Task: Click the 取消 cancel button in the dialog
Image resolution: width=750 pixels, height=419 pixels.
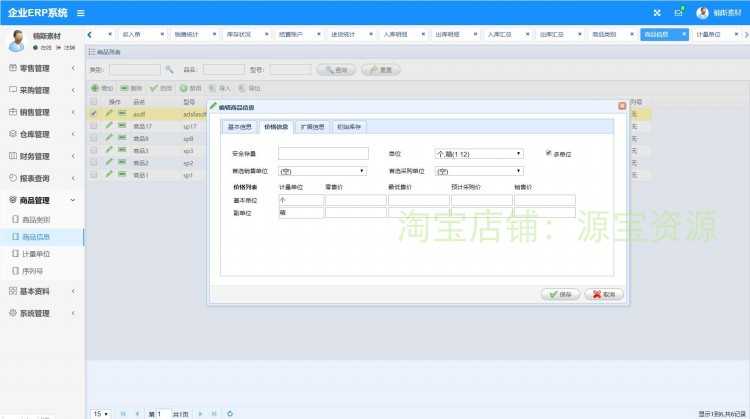Action: point(604,294)
